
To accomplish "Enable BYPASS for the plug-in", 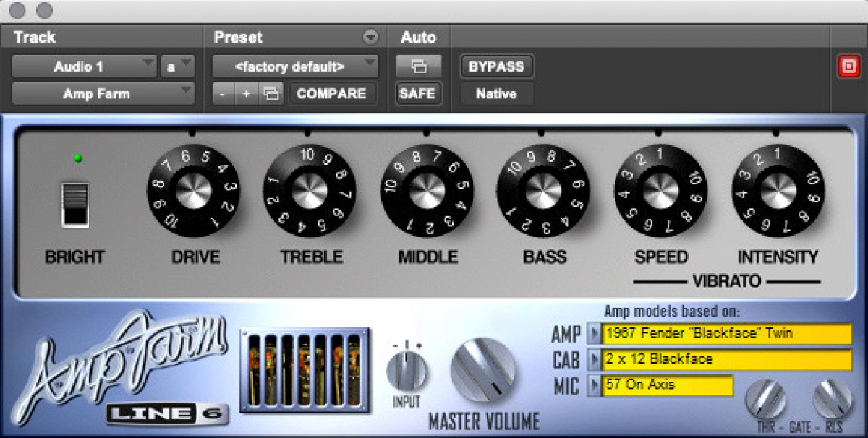I will point(496,66).
